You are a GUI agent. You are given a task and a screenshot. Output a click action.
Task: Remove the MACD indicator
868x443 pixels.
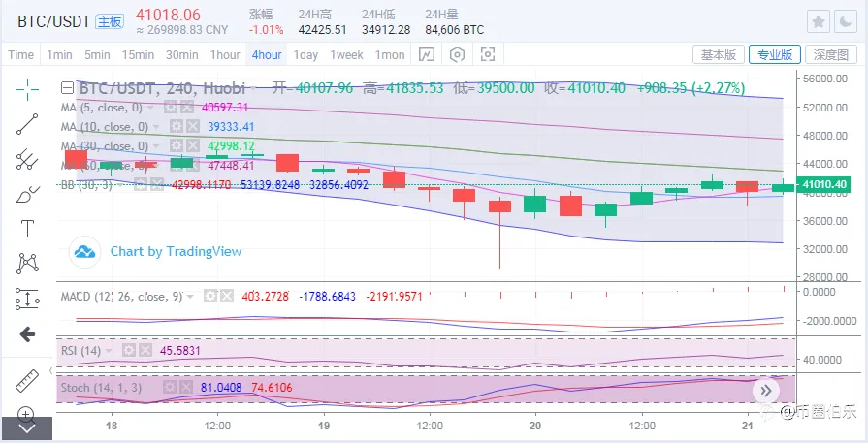226,297
